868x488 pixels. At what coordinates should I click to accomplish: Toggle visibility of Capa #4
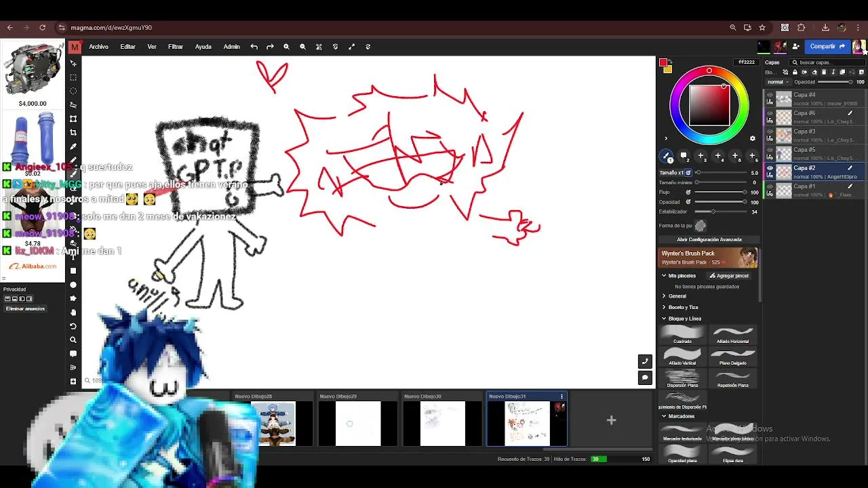click(770, 95)
